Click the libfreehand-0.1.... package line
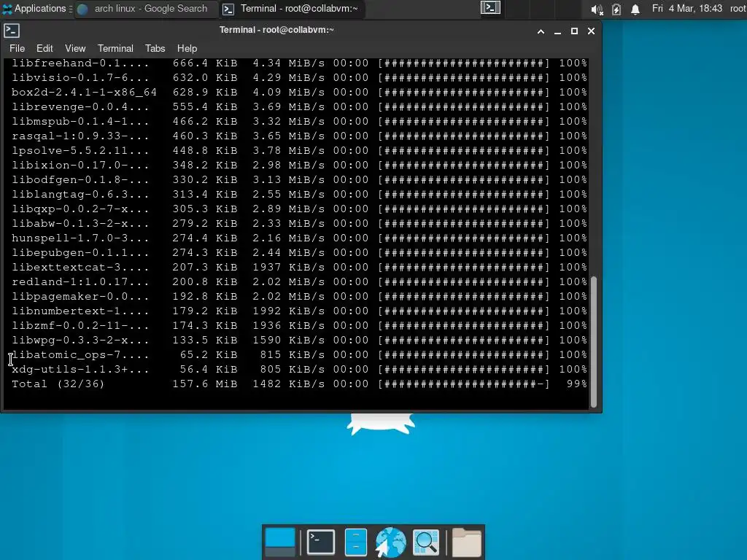Image resolution: width=747 pixels, height=560 pixels. click(x=299, y=63)
